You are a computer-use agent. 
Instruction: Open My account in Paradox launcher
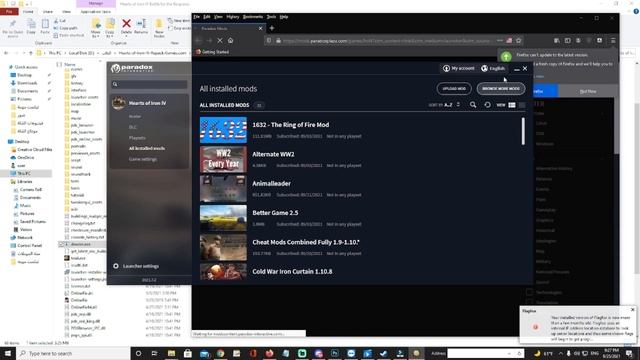point(459,69)
